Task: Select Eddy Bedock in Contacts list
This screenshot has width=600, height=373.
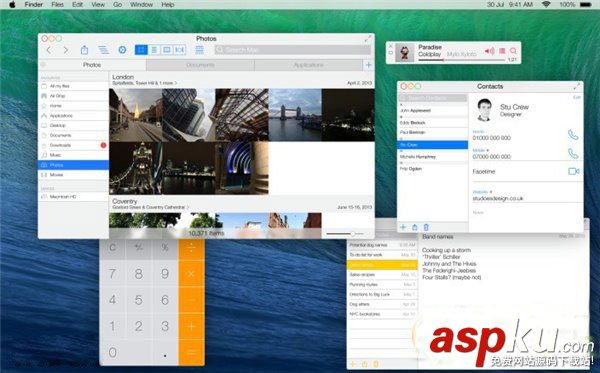Action: [x=432, y=122]
